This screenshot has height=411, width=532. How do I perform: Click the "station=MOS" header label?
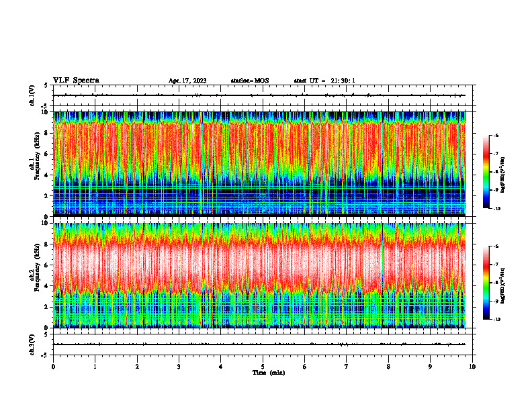pos(250,81)
